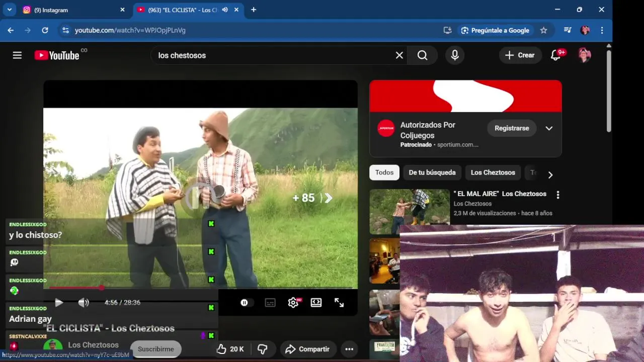Click Pregúntale a Google button
Screen dimensions: 644x362
click(x=495, y=30)
